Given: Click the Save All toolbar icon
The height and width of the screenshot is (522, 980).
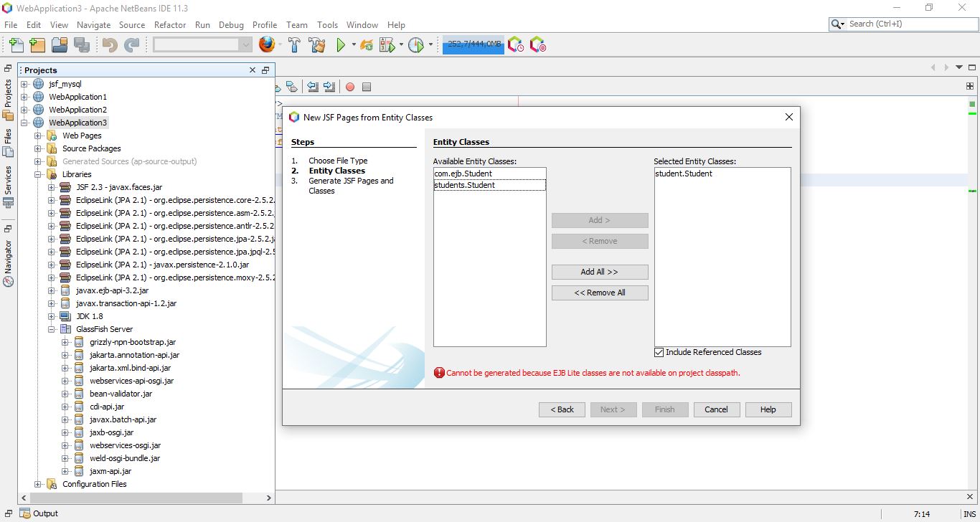Looking at the screenshot, I should click(x=81, y=45).
